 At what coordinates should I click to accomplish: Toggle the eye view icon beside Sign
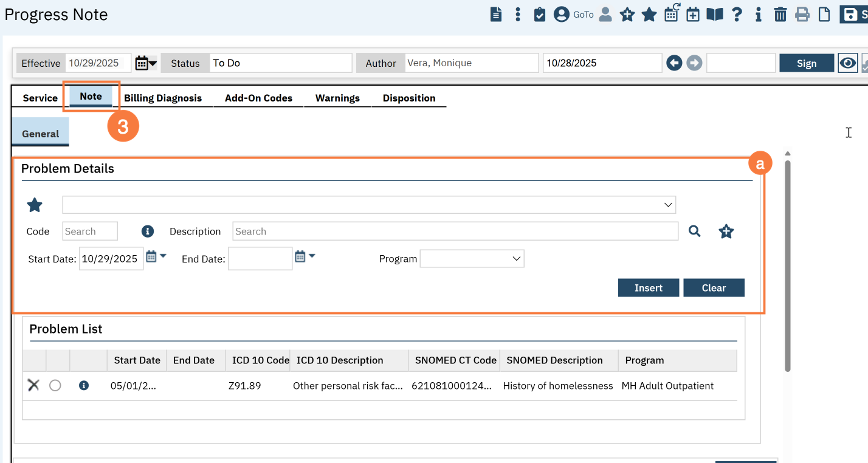847,63
